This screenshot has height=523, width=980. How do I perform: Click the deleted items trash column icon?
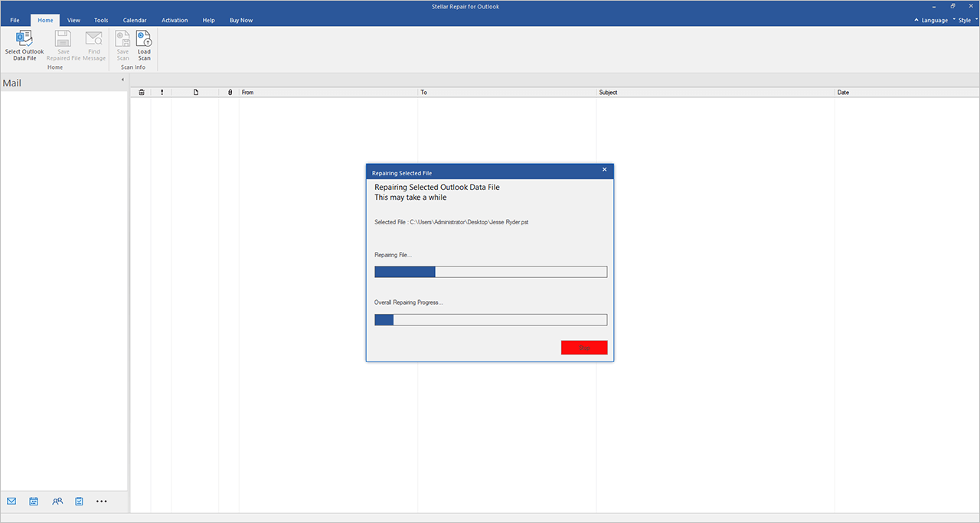point(141,93)
